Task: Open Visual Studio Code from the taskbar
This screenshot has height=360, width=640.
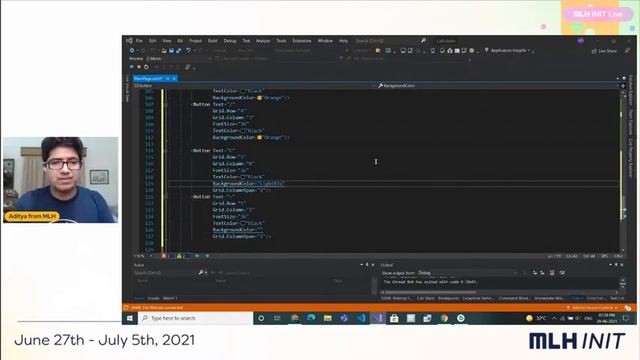Action: pyautogui.click(x=361, y=318)
